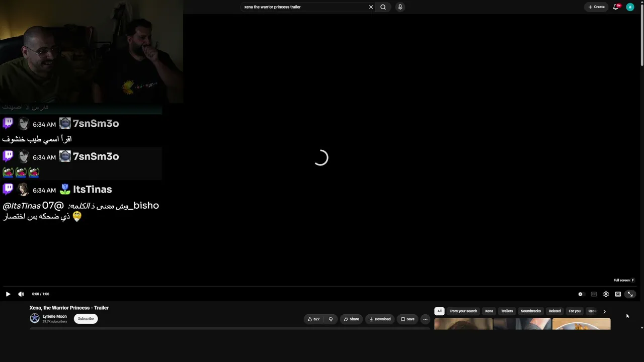Open the account avatar menu
The height and width of the screenshot is (362, 644).
630,7
